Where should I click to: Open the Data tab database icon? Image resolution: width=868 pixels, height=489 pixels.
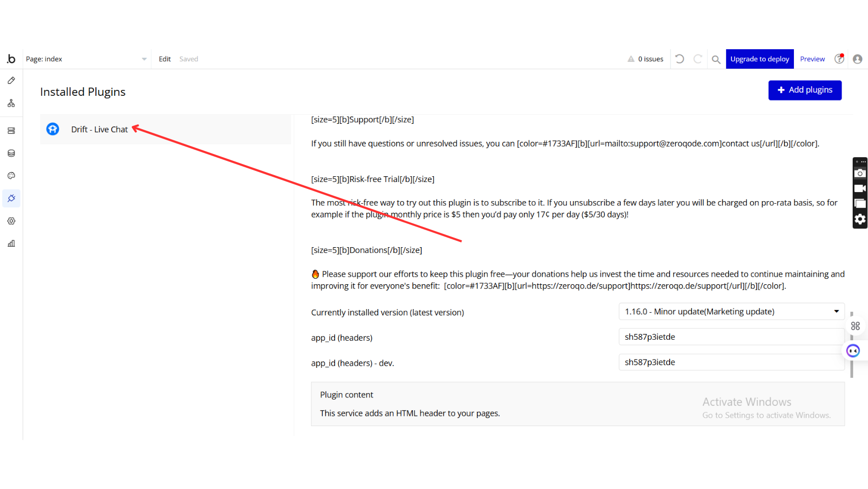pyautogui.click(x=11, y=153)
